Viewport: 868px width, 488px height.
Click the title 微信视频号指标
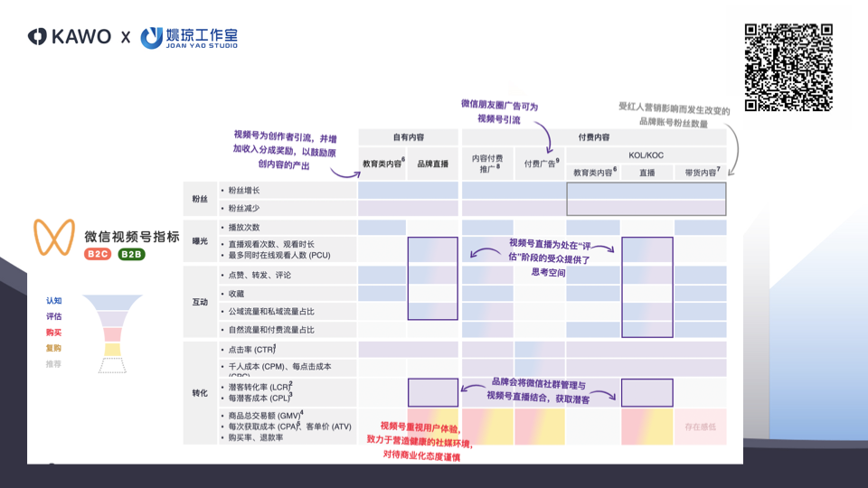point(132,236)
